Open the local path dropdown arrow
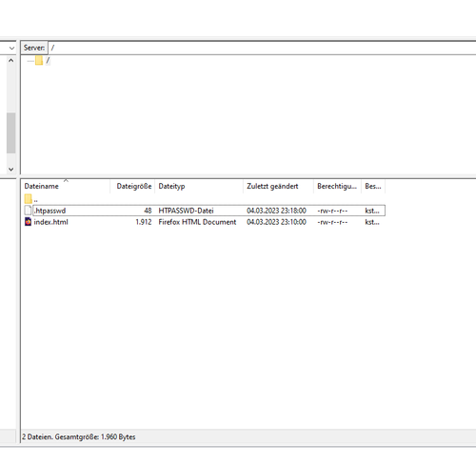The width and height of the screenshot is (476, 465). click(11, 48)
